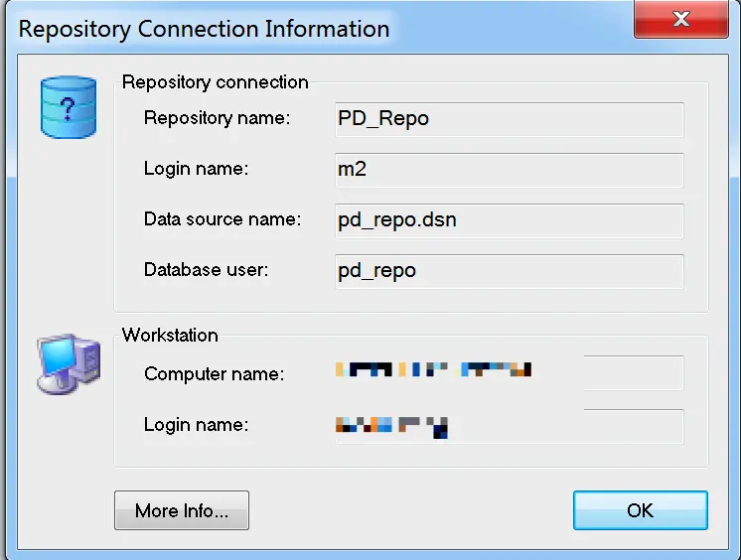Click the repository Login name field m2

tap(509, 170)
